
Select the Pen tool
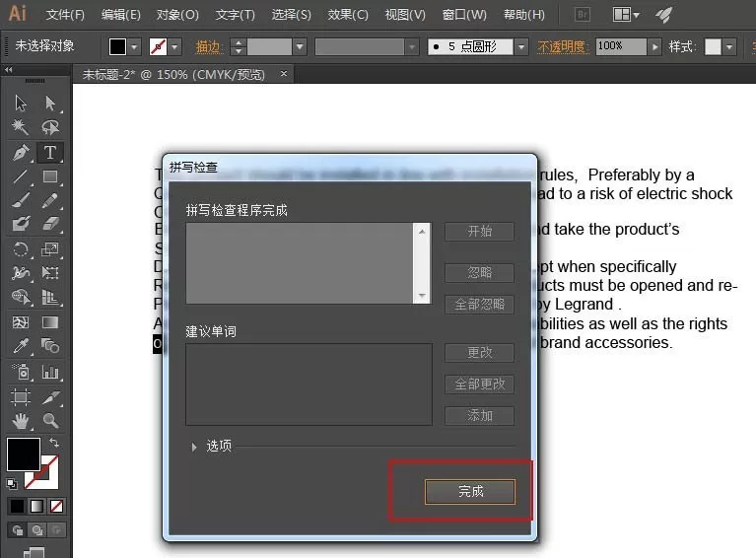coord(21,153)
